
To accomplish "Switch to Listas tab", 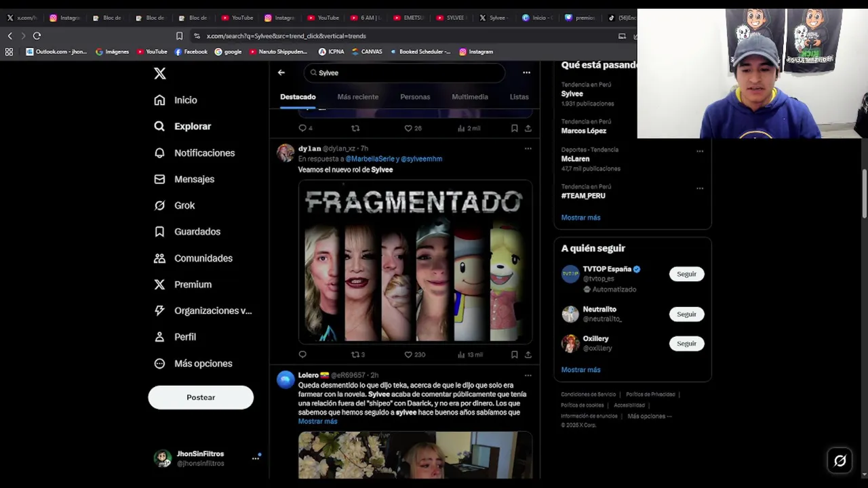I will [519, 97].
